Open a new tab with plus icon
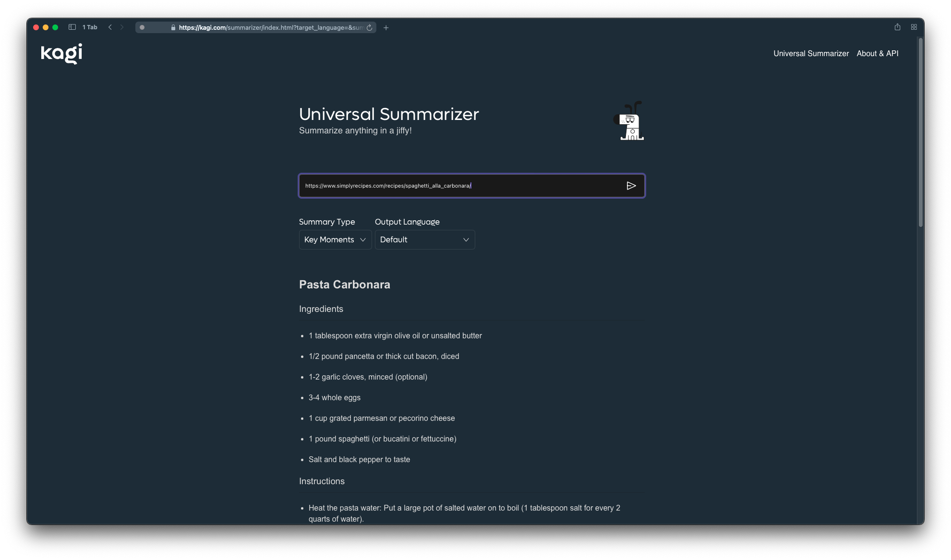Screen dimensions: 951x560 coord(386,28)
